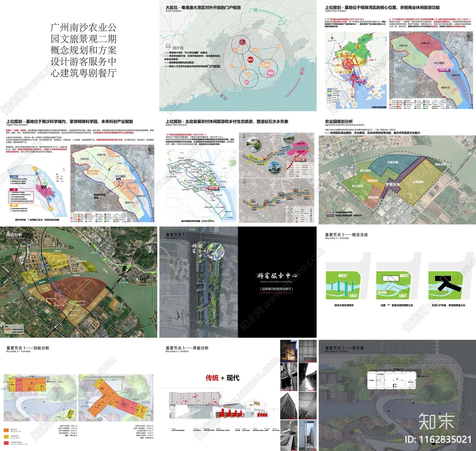Image resolution: width=476 pixels, height=451 pixels.
Task: Select heading 大区位 - 粤港澳大湾区对外开放的门户枢纽
Action: click(203, 7)
